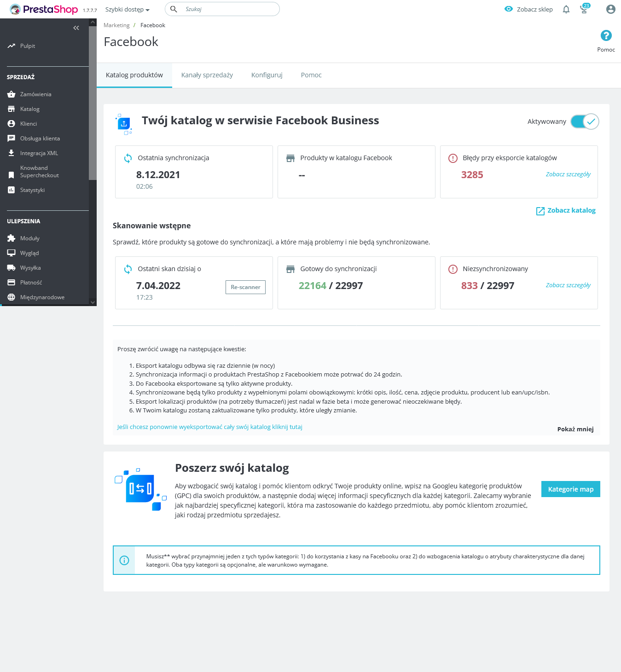Click the PrestaShop logo
This screenshot has height=672, width=621.
tap(44, 9)
